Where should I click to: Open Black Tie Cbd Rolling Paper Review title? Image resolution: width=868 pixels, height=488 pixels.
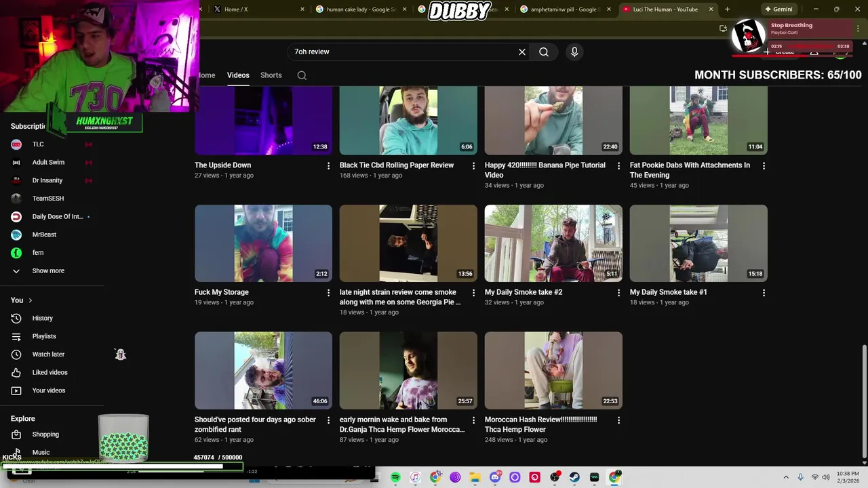(397, 165)
